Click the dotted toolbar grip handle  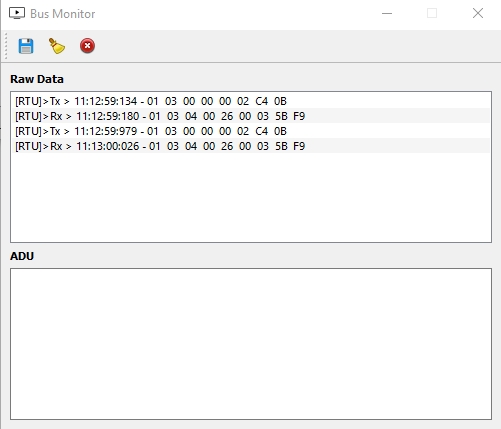coord(6,46)
